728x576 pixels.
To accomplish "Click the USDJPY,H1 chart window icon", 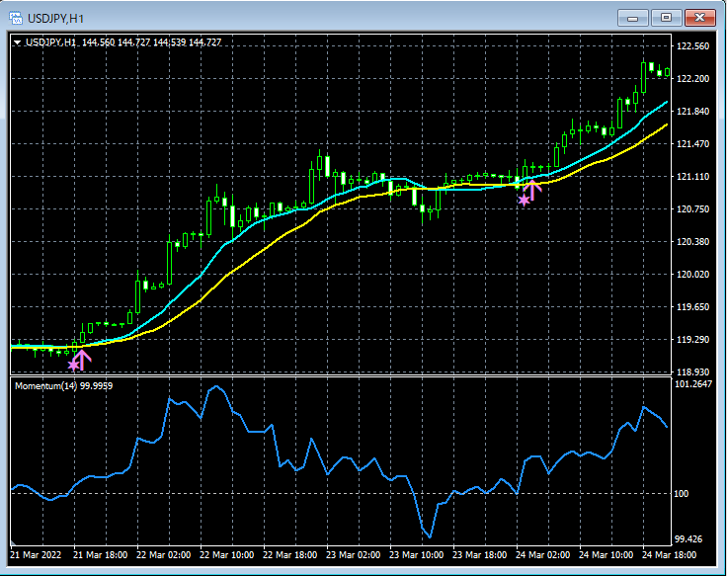I will pyautogui.click(x=16, y=18).
